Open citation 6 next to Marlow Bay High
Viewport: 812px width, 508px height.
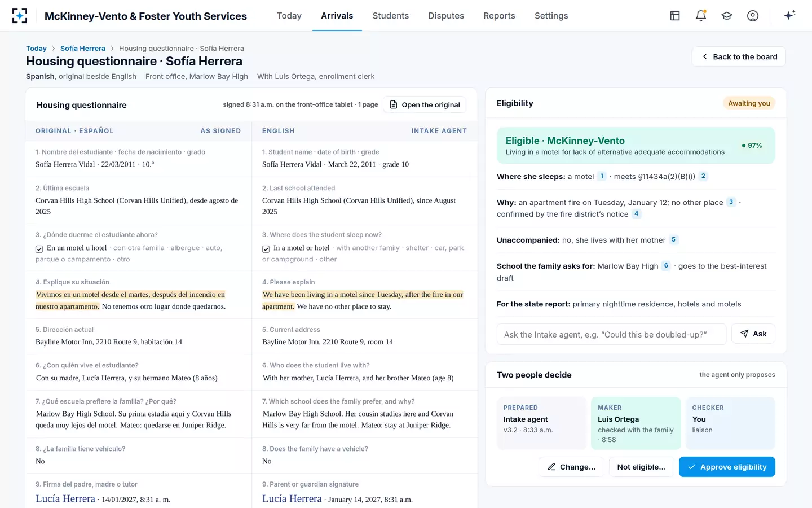666,266
